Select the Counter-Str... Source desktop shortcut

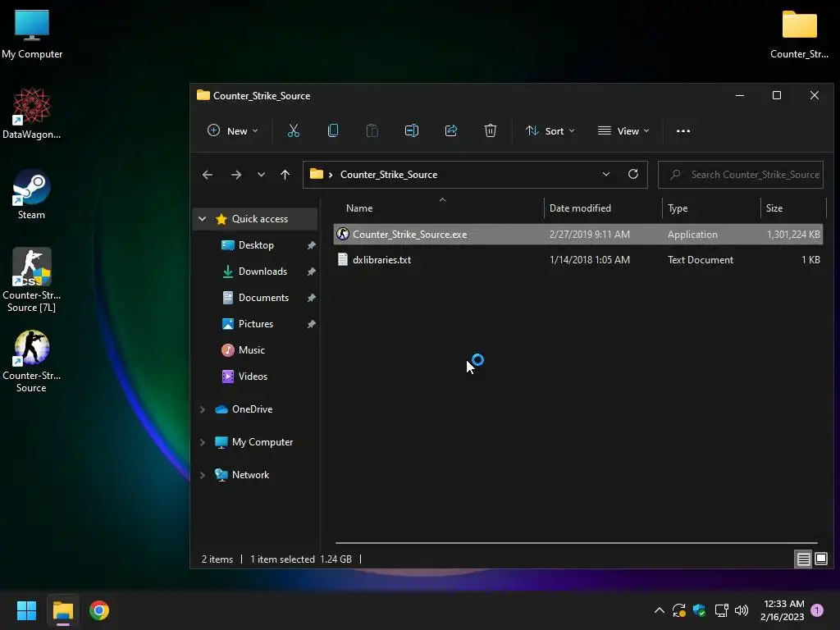coord(32,361)
